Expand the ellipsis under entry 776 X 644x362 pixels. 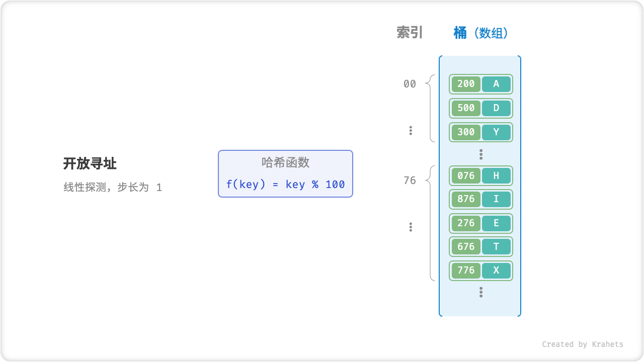480,292
